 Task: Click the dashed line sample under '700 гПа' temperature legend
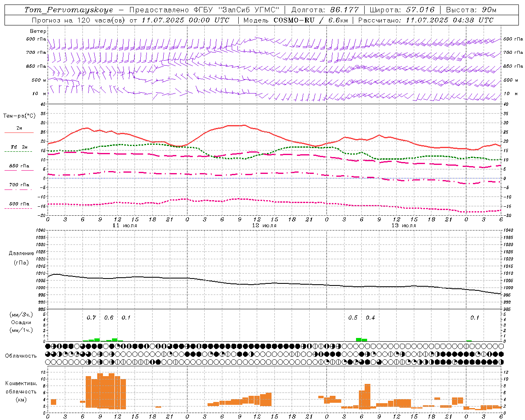pos(18,189)
